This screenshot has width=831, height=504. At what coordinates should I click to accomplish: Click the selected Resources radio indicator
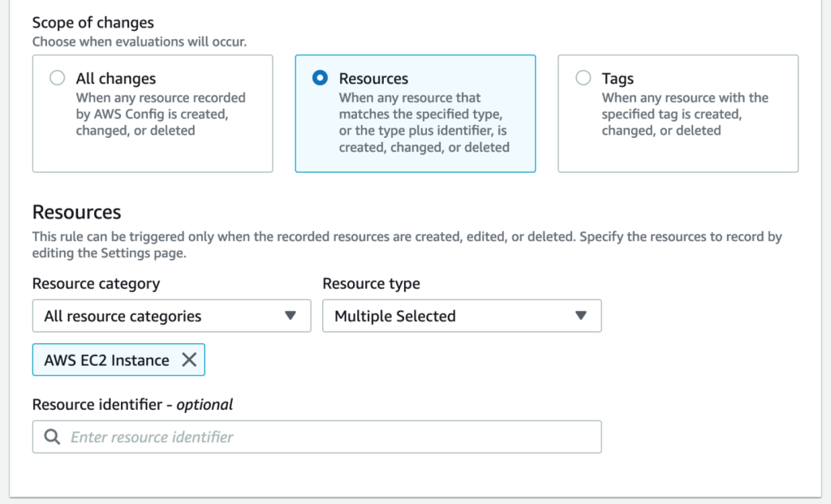[321, 78]
